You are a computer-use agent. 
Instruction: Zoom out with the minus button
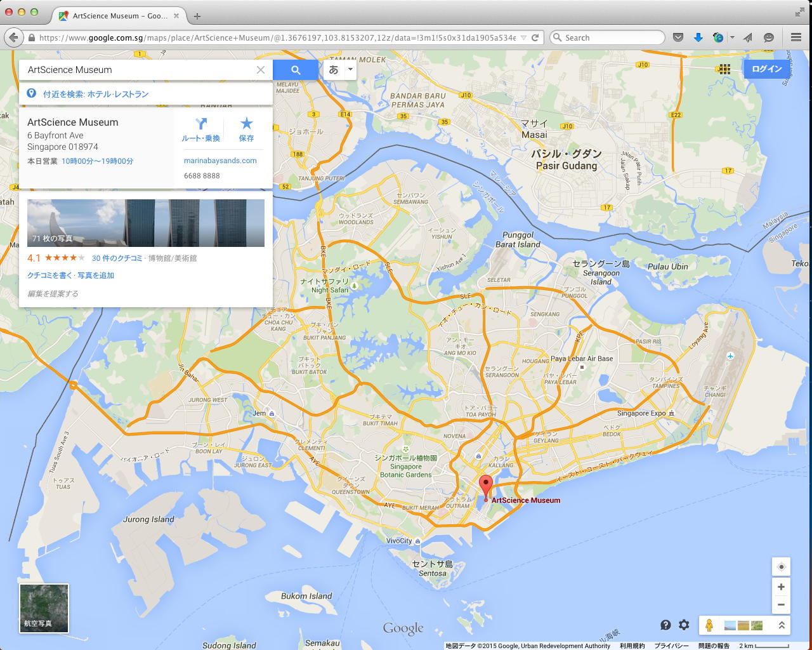click(x=781, y=604)
